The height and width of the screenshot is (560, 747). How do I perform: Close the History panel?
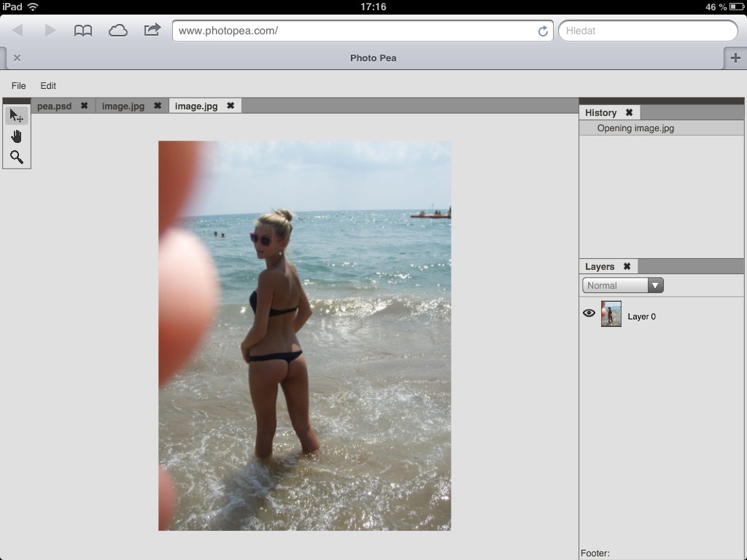629,113
